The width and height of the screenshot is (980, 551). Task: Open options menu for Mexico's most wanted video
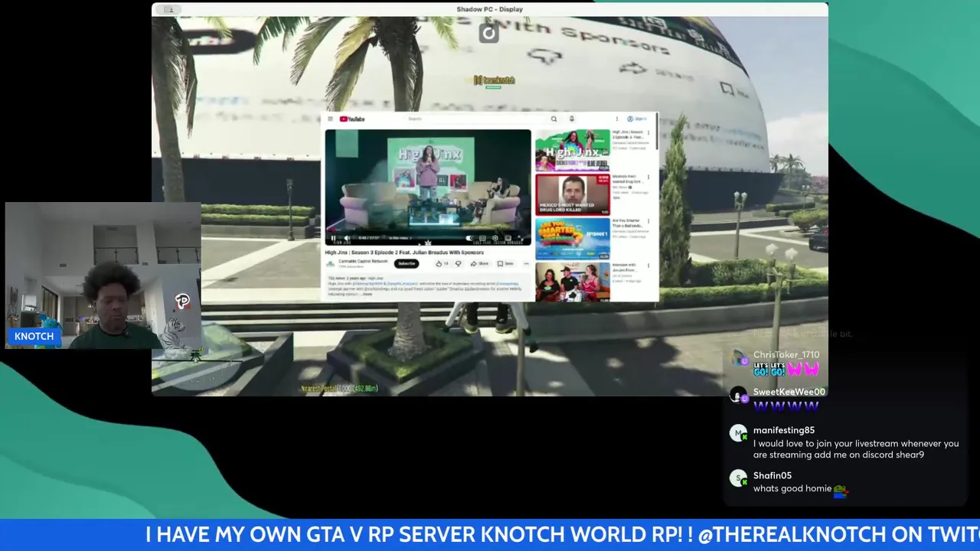coord(648,178)
